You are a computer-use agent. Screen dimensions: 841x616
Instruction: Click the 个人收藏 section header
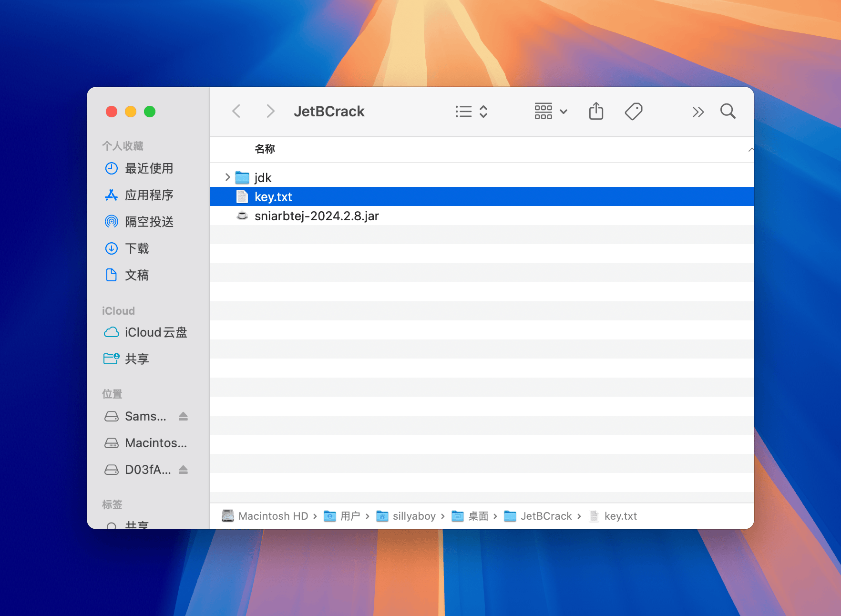123,146
